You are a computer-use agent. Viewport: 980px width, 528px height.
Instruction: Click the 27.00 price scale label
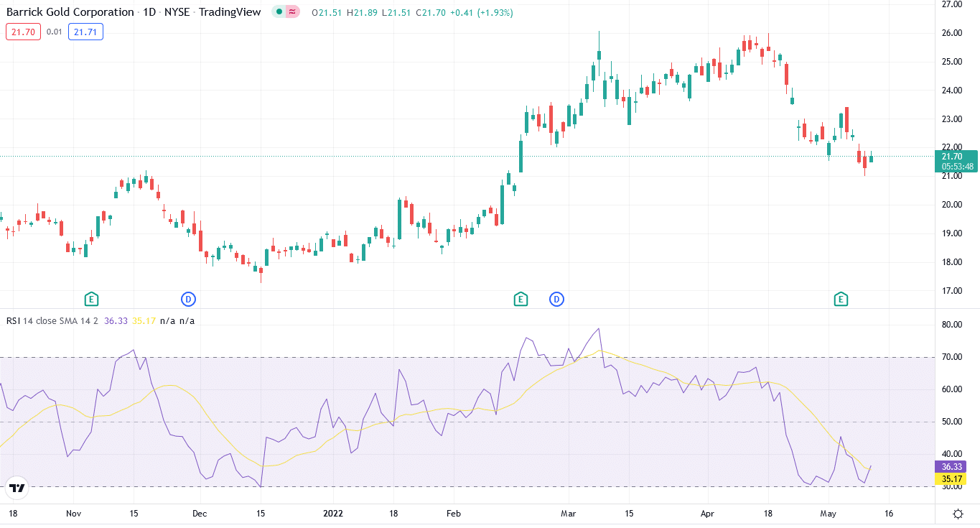952,4
